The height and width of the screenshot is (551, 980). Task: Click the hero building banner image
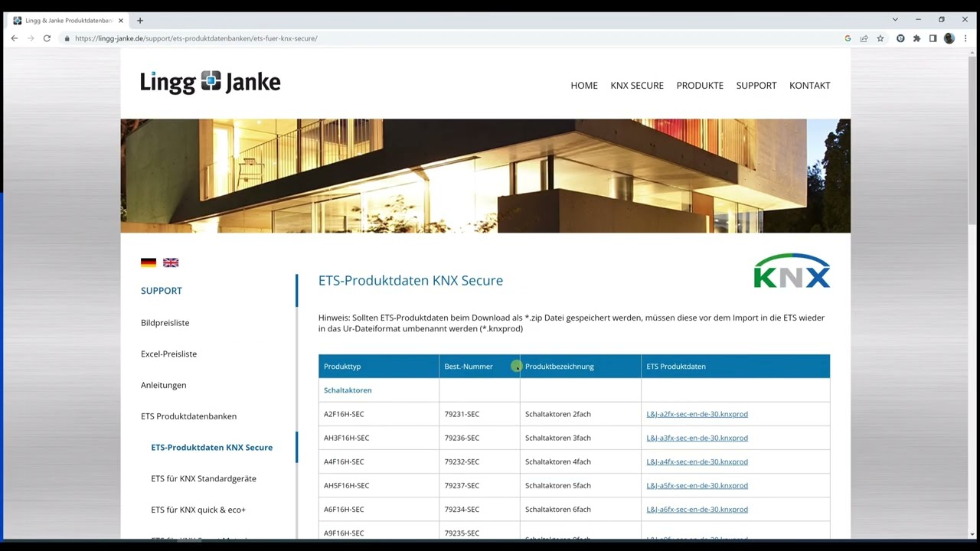(x=485, y=176)
